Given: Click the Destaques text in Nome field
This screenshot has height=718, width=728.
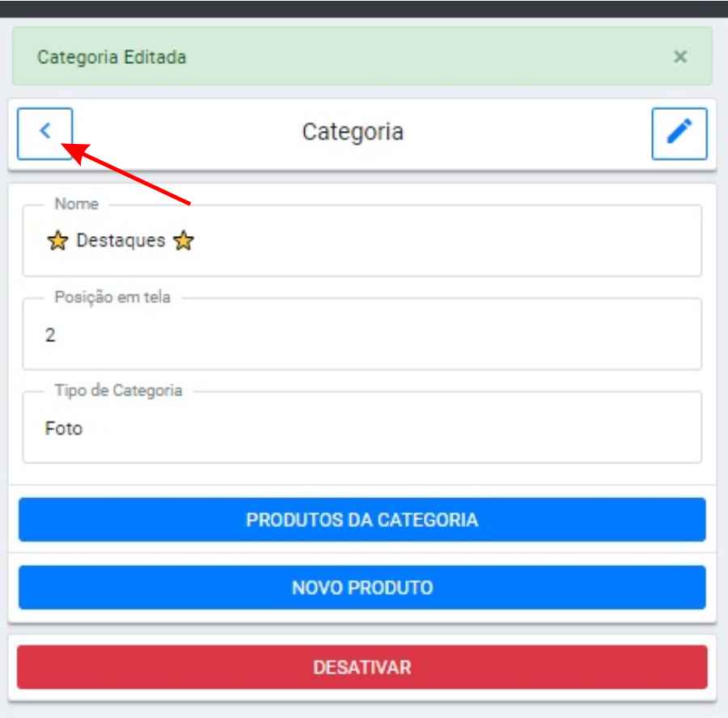Looking at the screenshot, I should 121,241.
